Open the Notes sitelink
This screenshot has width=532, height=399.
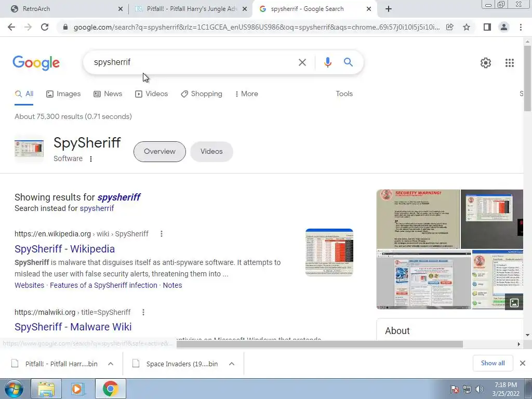tap(172, 285)
